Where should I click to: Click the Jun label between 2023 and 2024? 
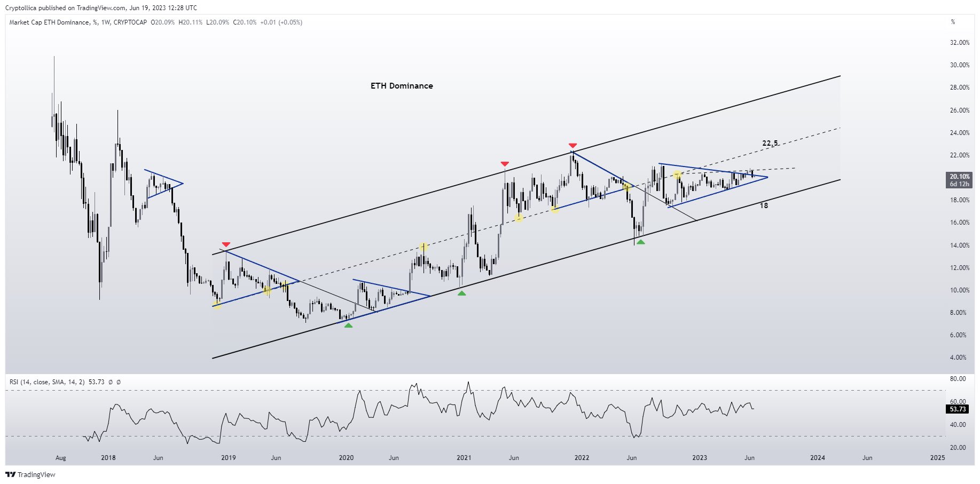point(750,458)
